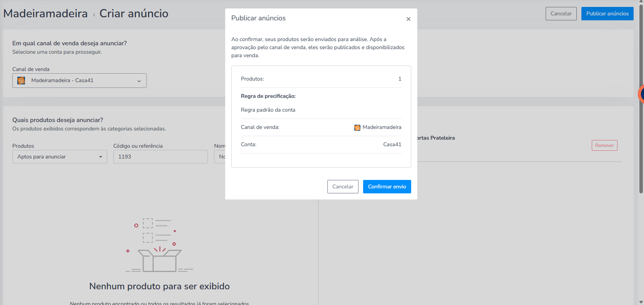Click the Código ou referência field with 1193

pyautogui.click(x=160, y=157)
